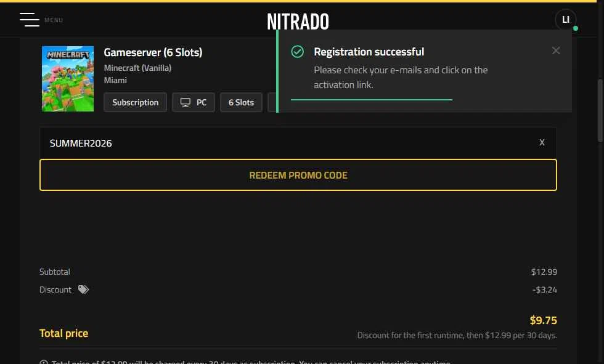The width and height of the screenshot is (604, 364).
Task: Select the Subscription tag
Action: (x=135, y=102)
